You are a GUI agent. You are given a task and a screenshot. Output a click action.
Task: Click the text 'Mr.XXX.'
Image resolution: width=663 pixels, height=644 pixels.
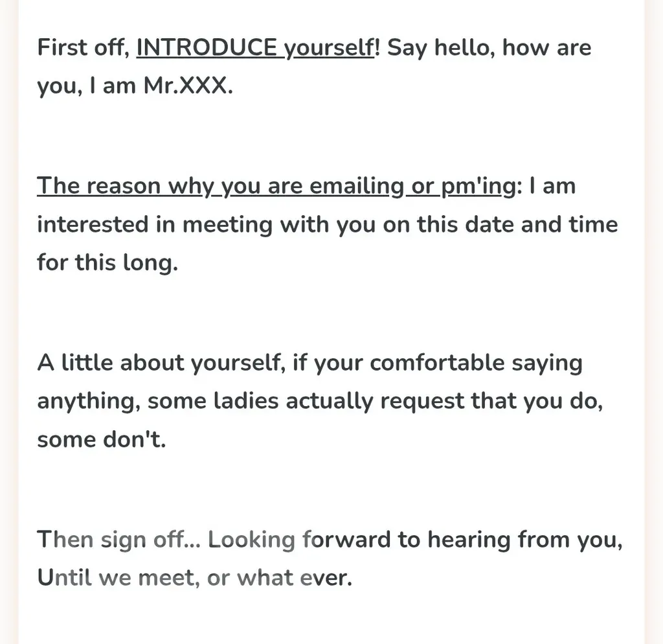pos(188,86)
